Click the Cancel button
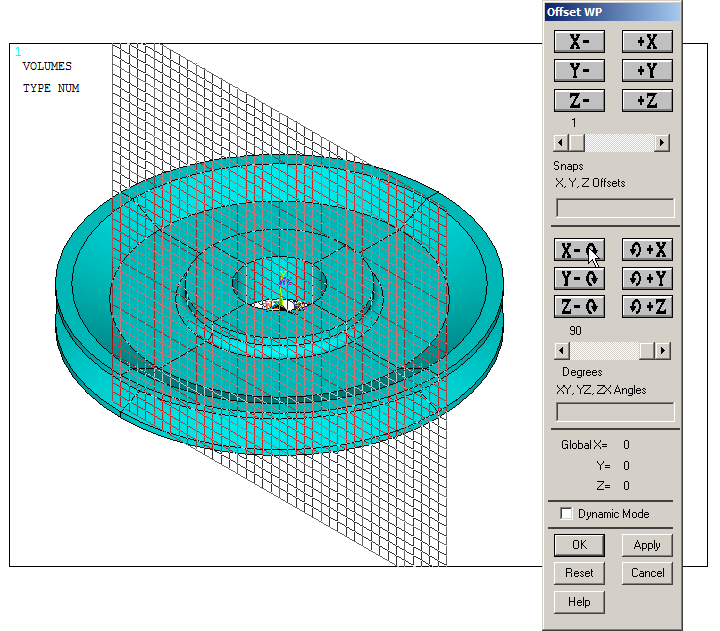Screen dimensions: 720x631 [x=647, y=573]
